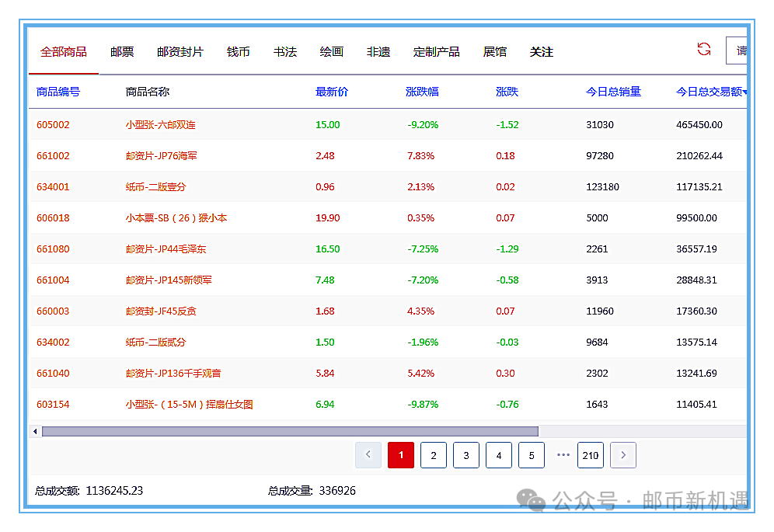Viewport: 774px width, 532px height.
Task: Select page 5 in pagination
Action: 532,455
